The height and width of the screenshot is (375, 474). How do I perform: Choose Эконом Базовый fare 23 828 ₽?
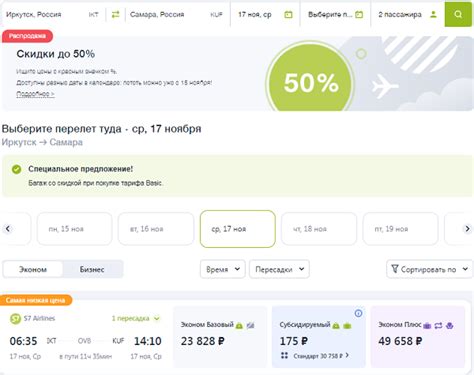tap(220, 337)
